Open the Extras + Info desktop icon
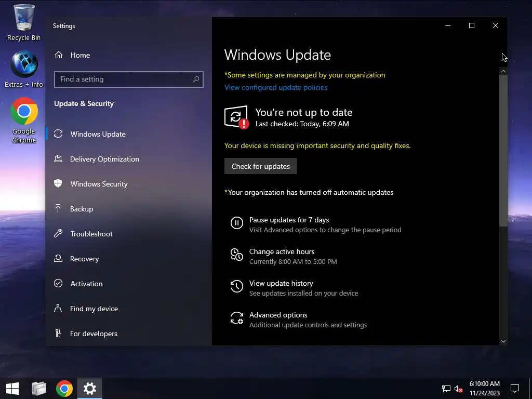Image resolution: width=532 pixels, height=399 pixels. (x=24, y=70)
